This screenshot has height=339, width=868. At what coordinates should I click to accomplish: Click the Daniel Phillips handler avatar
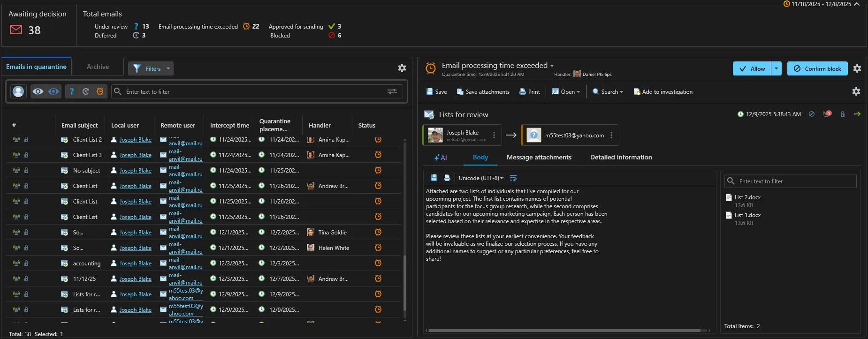577,74
